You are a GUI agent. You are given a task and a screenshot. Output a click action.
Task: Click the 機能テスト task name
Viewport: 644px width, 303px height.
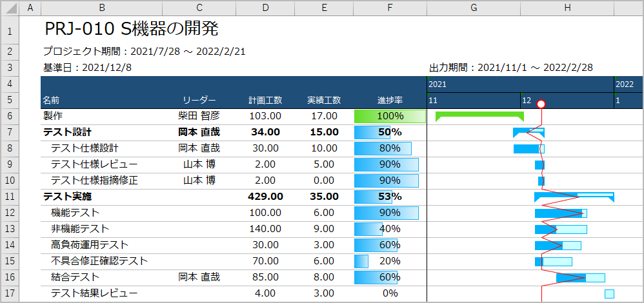click(x=75, y=213)
